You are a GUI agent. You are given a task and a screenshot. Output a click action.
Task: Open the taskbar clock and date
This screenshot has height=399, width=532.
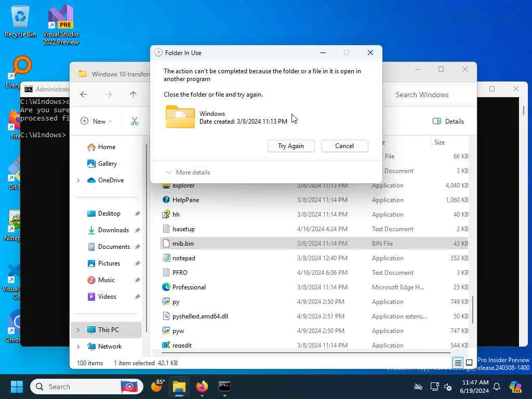click(x=475, y=387)
